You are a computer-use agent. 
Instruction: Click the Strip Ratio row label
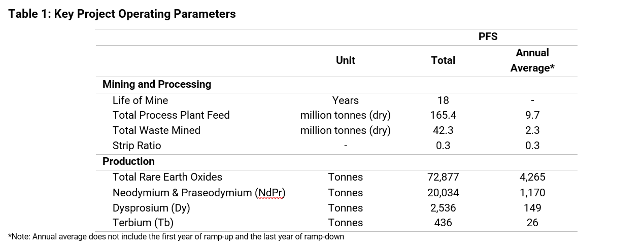[137, 146]
